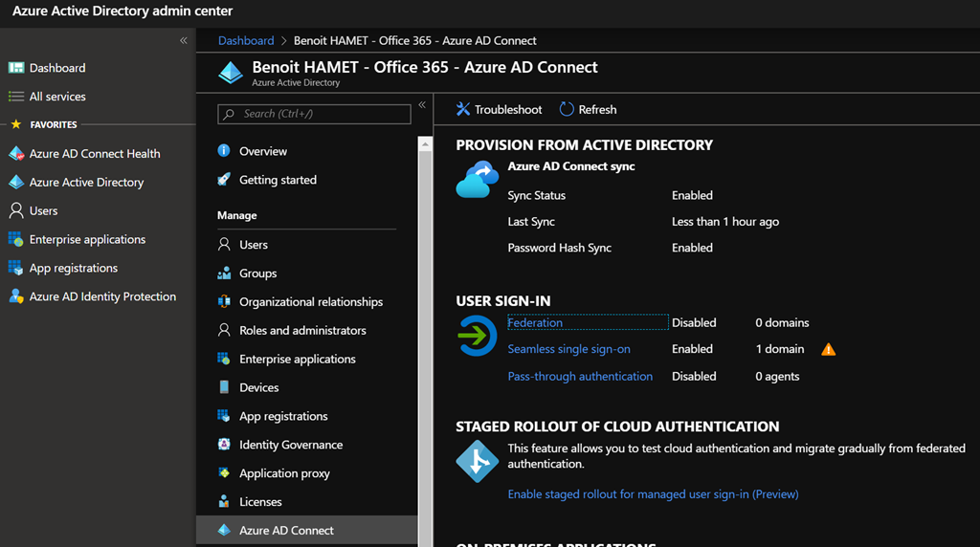980x547 pixels.
Task: Collapse the resource menu with chevron
Action: 422,106
